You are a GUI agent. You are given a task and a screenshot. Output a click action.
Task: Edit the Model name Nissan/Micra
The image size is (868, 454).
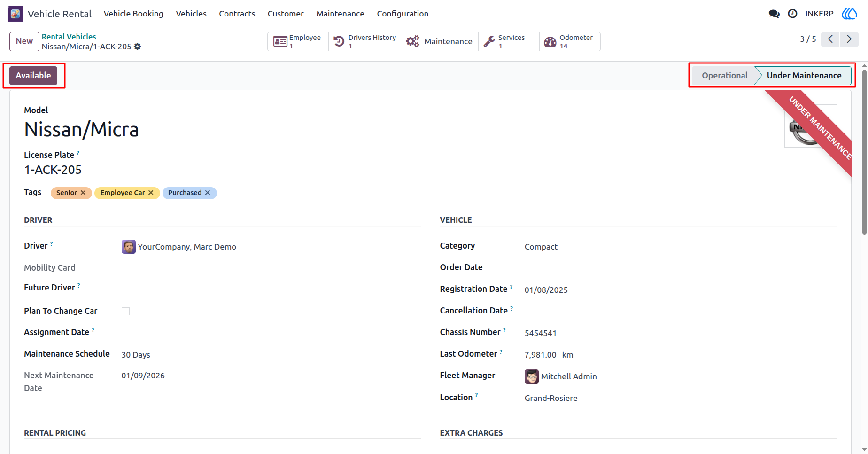tap(82, 130)
